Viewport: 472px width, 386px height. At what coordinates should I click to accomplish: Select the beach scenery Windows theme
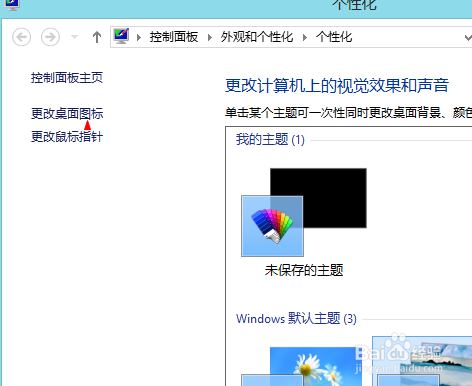(x=422, y=361)
